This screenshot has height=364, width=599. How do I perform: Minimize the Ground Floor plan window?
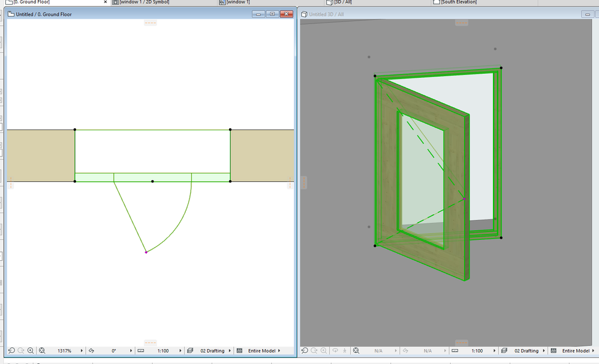pos(258,14)
